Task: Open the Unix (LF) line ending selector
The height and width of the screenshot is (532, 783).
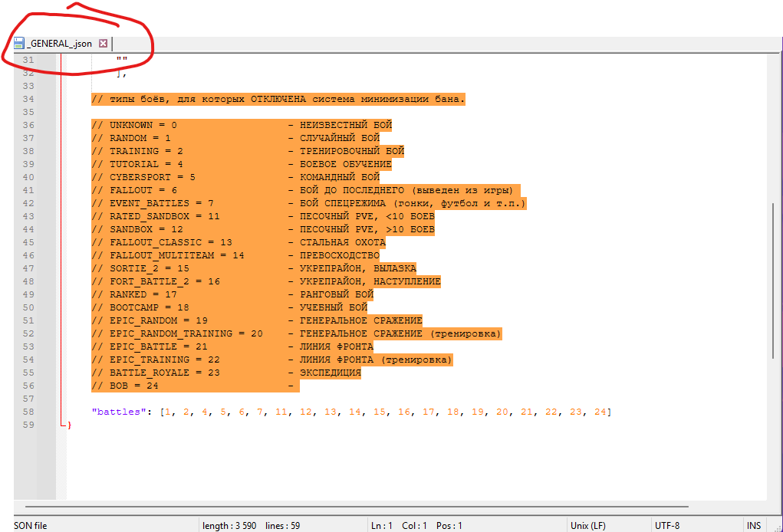Action: (589, 525)
